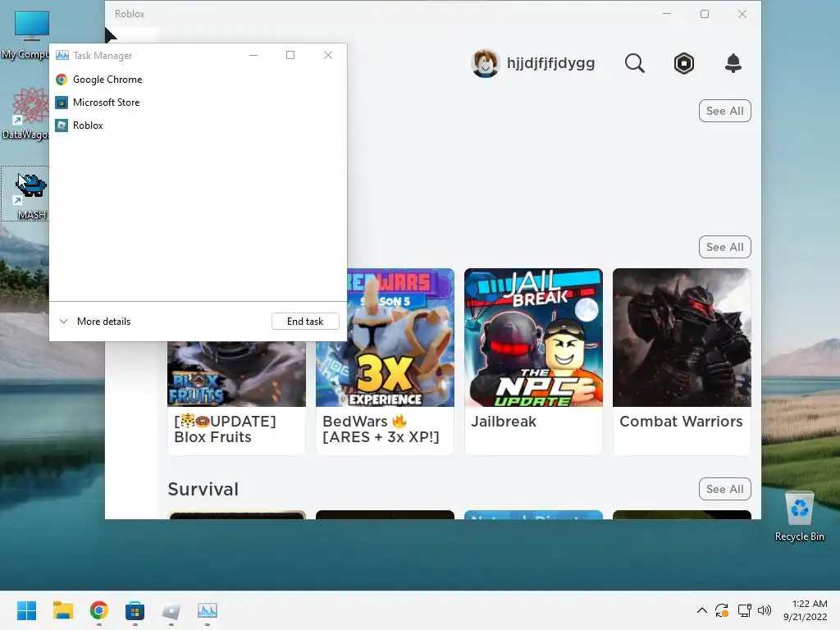This screenshot has height=630, width=840.
Task: Click the topmost See All button in Roblox
Action: point(725,111)
